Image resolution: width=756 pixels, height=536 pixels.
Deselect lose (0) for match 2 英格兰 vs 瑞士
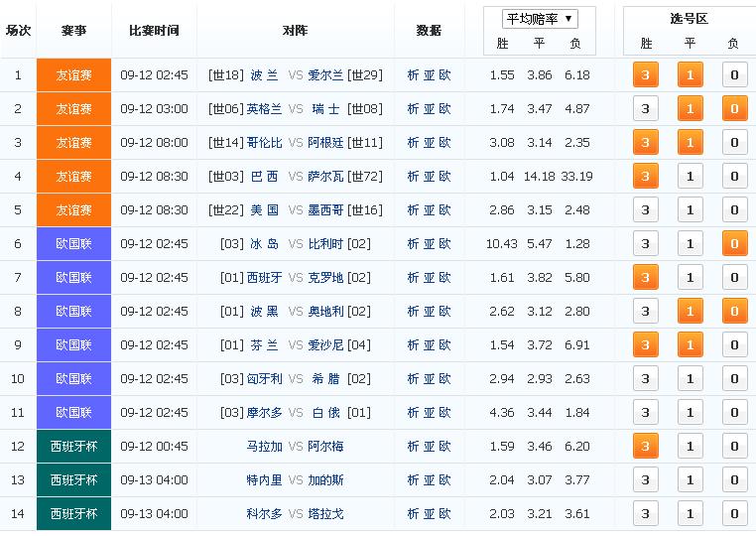[734, 108]
